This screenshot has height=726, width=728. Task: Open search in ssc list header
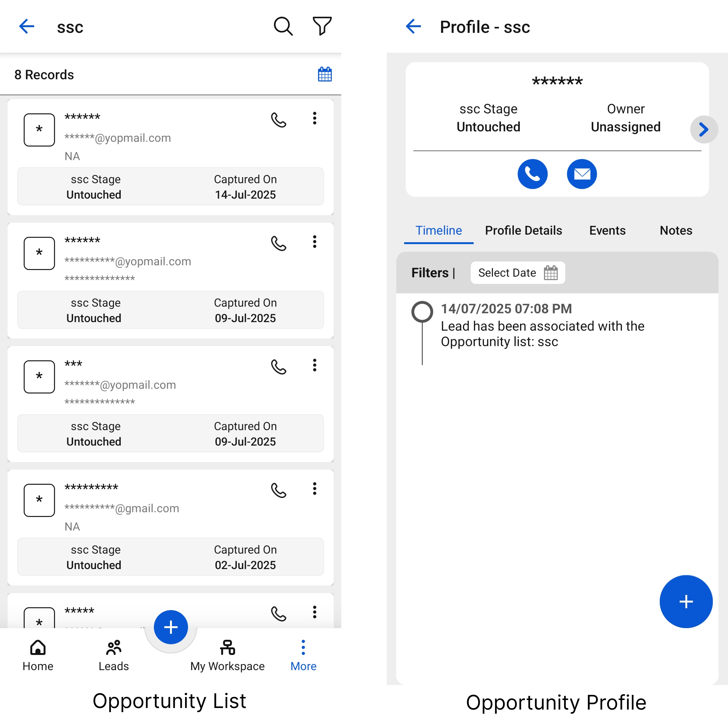(283, 27)
